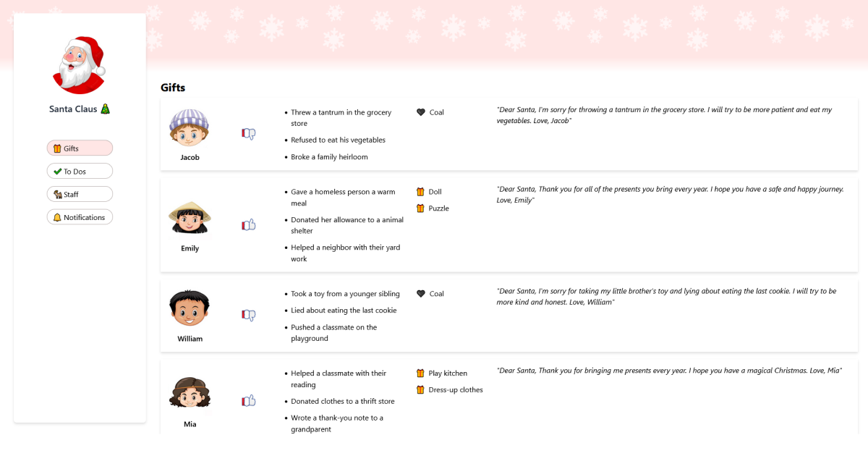Open the Notifications menu item
The image size is (868, 456).
point(80,217)
